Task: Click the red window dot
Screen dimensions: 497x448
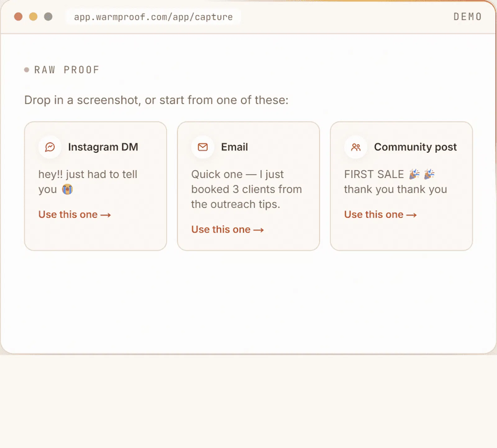Action: click(18, 16)
